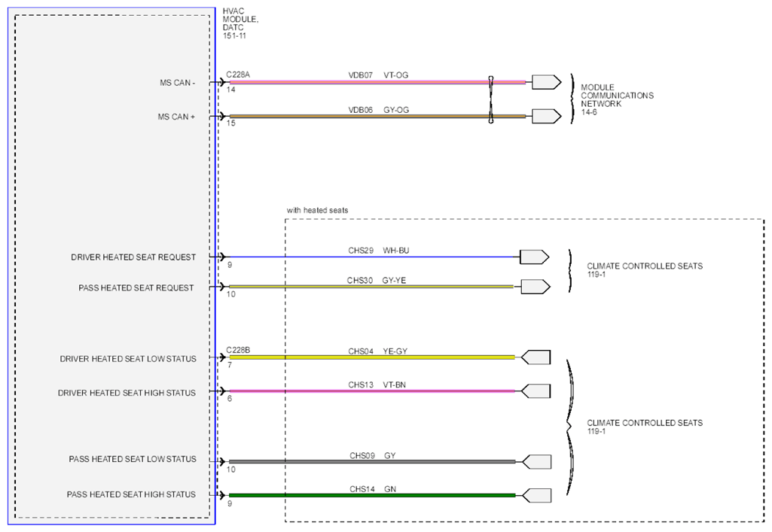Select the CHS29 WH-BU circuit label
Image resolution: width=772 pixels, height=532 pixels.
[x=379, y=251]
